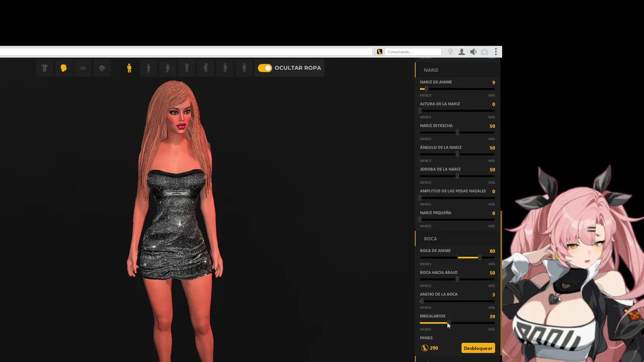Screen dimensions: 644x362
Task: Adjust the Nariz Pequeña slider
Action: [457, 220]
